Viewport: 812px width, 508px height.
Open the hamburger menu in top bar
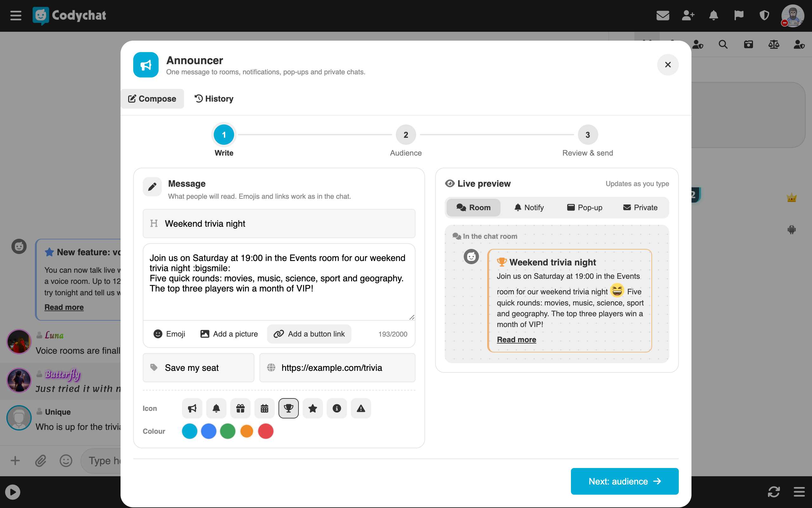16,16
